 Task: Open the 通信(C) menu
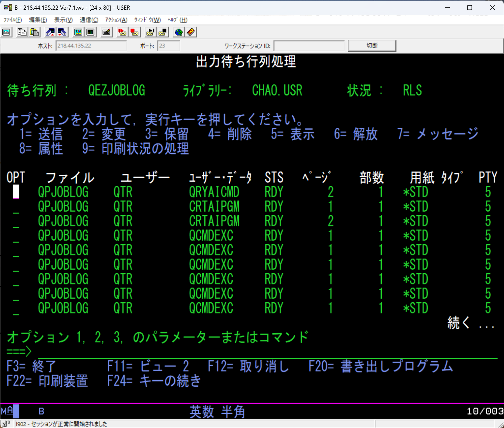89,20
